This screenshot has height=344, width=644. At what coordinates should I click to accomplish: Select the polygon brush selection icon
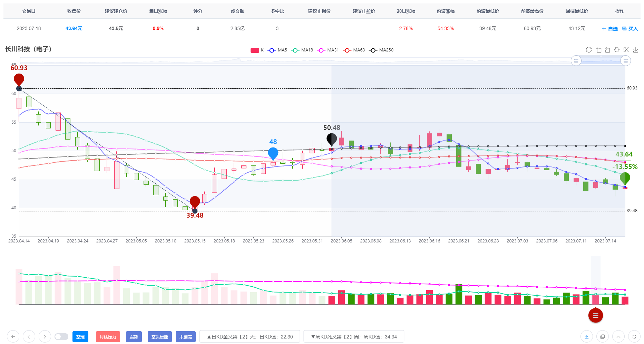tap(617, 50)
